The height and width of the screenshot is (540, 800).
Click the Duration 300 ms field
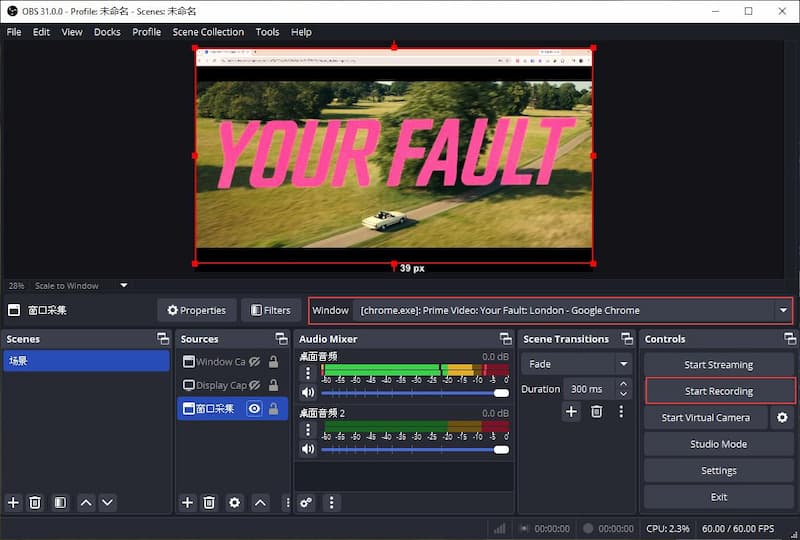590,389
